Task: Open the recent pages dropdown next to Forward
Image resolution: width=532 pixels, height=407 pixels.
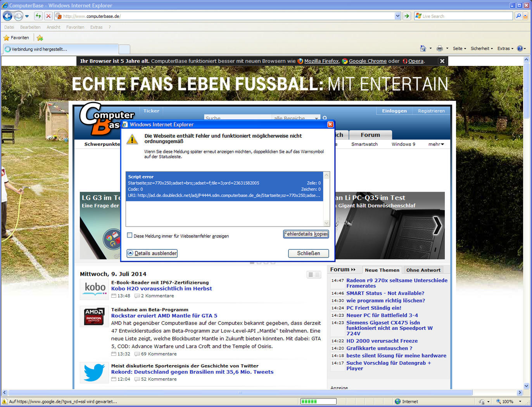Action: coord(27,16)
